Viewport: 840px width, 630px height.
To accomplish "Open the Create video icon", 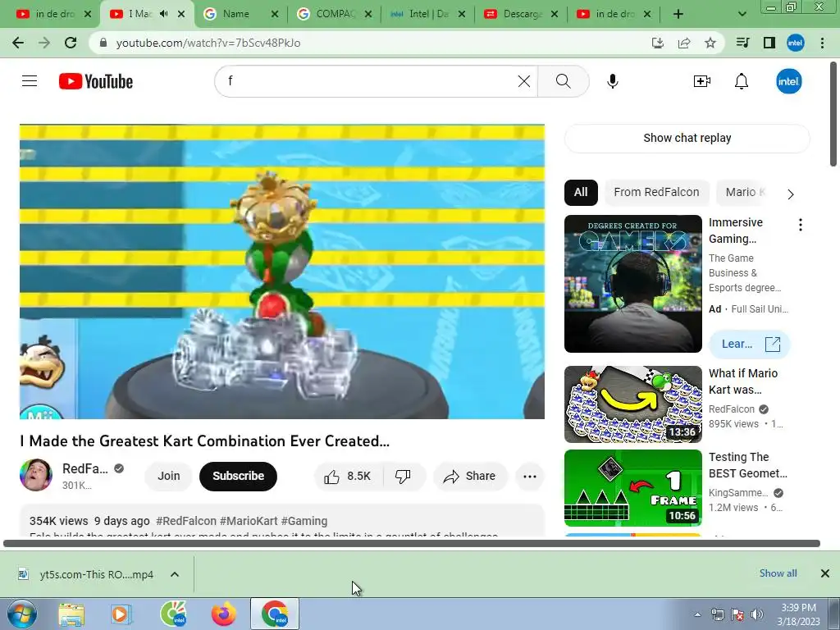I will 702,81.
